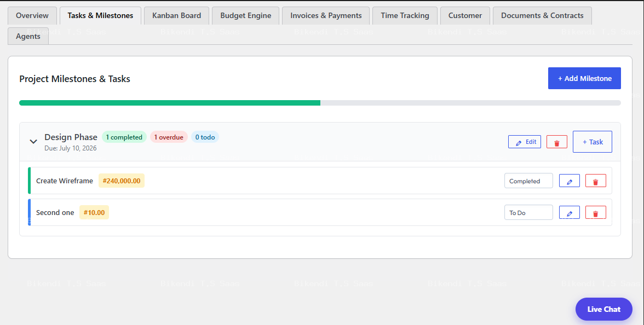Viewport: 644px width, 325px height.
Task: Delete the Second one task
Action: (596, 212)
